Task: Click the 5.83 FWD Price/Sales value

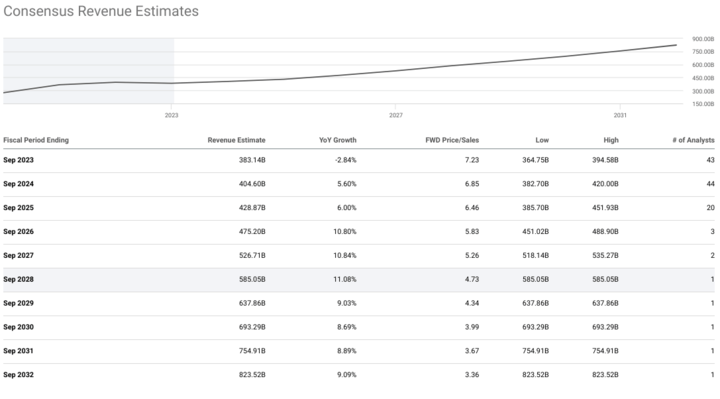Action: pos(472,232)
